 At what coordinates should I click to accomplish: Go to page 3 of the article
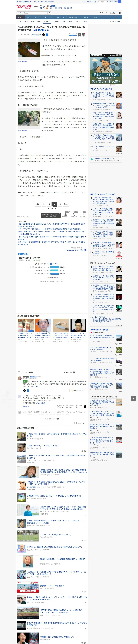click(49, 204)
